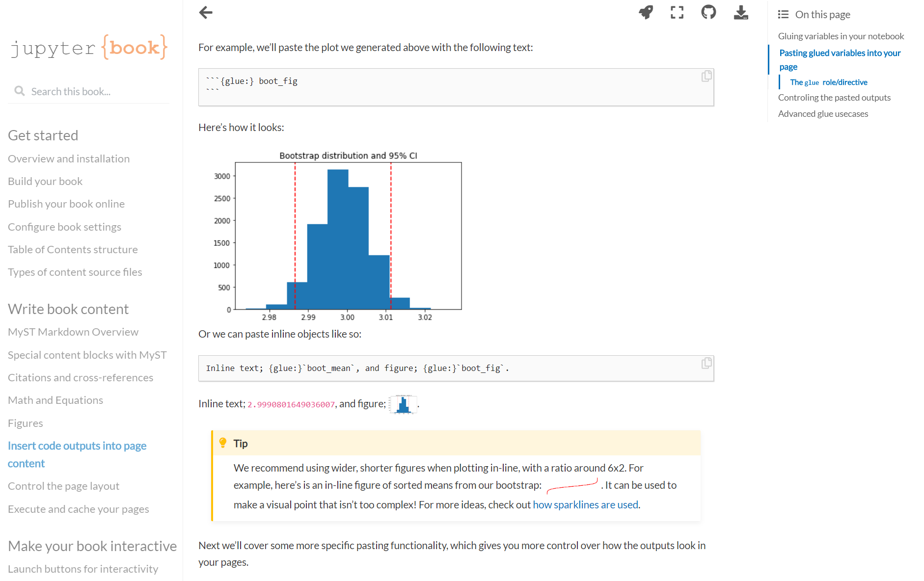Image resolution: width=924 pixels, height=581 pixels.
Task: Open Configure book settings
Action: coord(64,227)
